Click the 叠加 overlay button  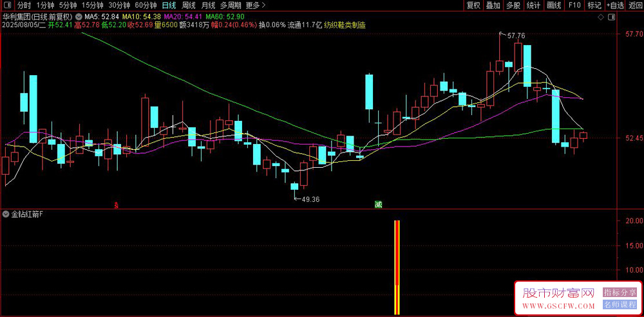493,5
